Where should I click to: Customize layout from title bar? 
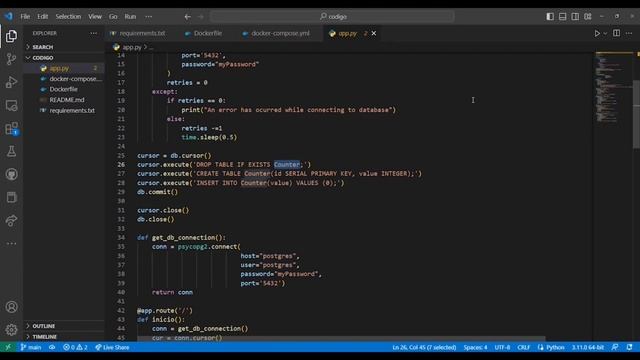pyautogui.click(x=588, y=16)
